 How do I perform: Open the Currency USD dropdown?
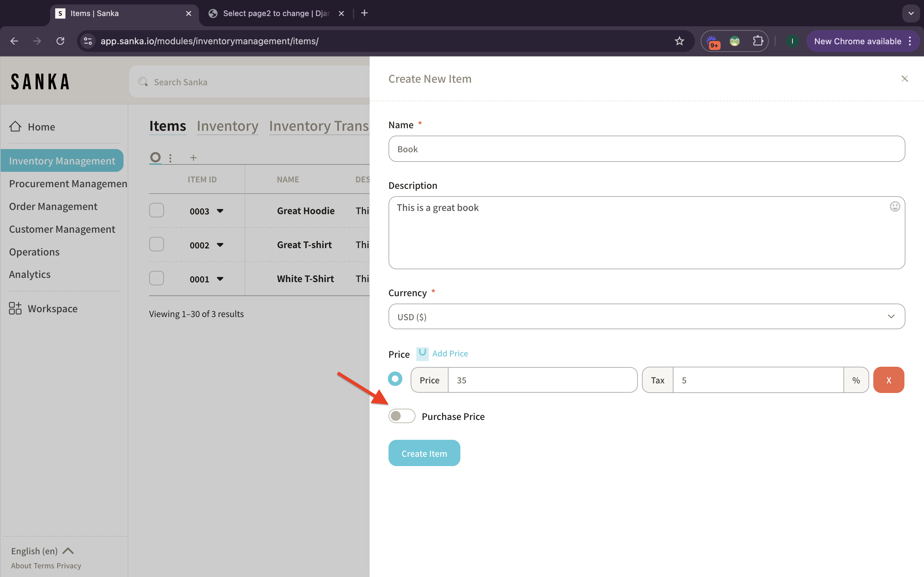[646, 316]
